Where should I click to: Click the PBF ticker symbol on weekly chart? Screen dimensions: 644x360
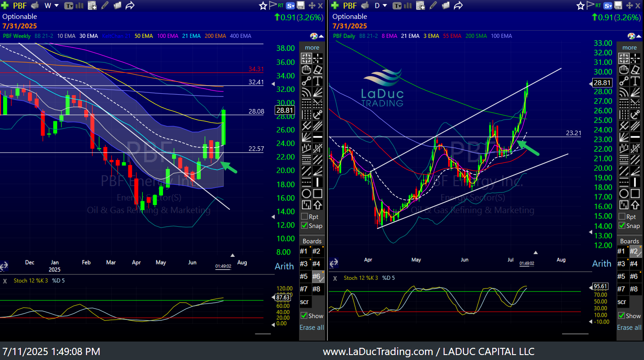tap(20, 5)
